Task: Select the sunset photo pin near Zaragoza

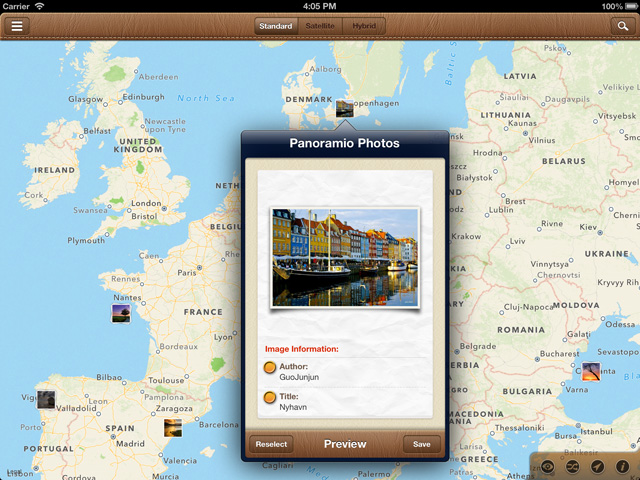Action: [173, 428]
